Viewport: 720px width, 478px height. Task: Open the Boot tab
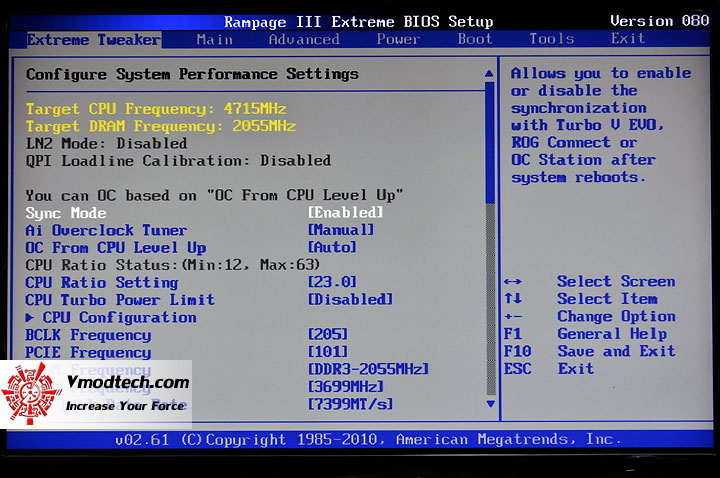[475, 39]
